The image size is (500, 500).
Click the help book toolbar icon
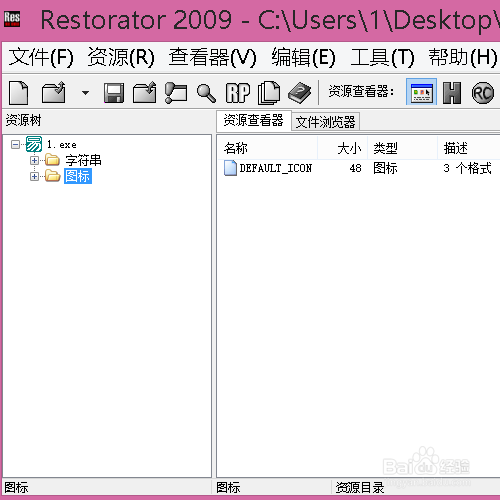point(299,93)
